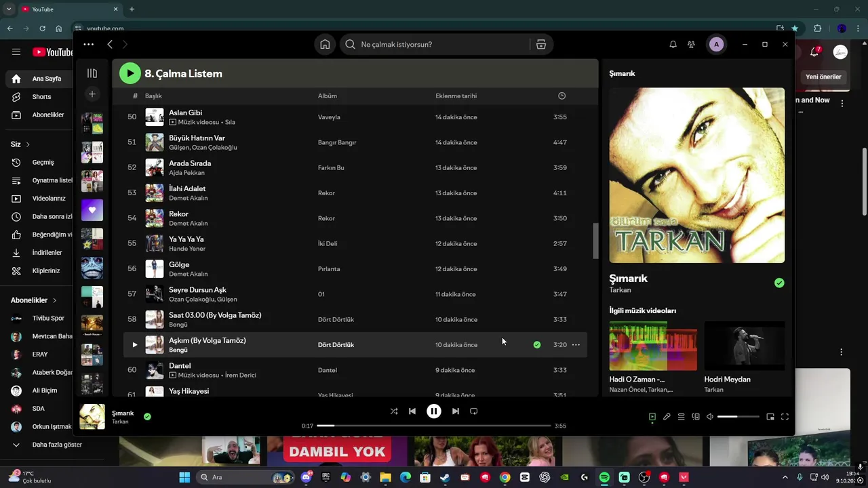The height and width of the screenshot is (488, 868).
Task: Mute Spotify with the speaker icon
Action: coord(710,417)
